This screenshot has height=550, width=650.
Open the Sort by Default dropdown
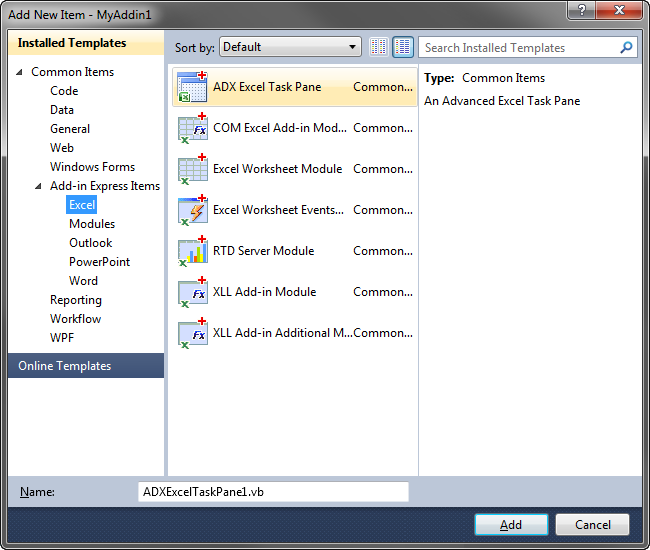coord(290,47)
